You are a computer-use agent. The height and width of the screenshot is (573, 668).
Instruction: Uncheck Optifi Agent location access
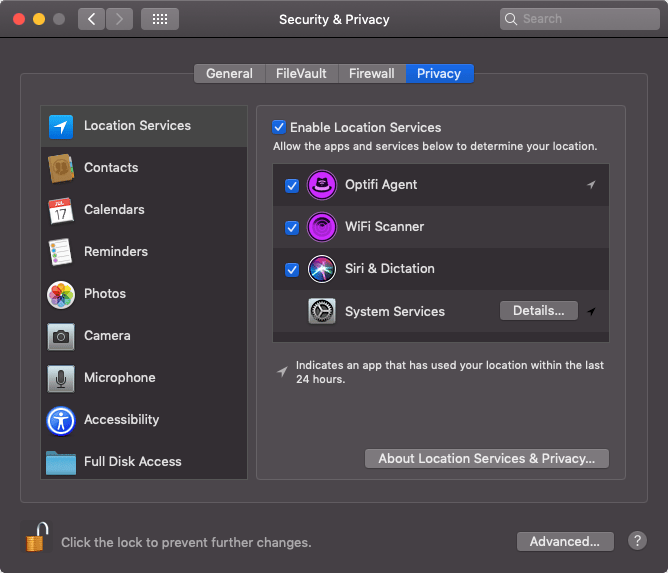292,186
